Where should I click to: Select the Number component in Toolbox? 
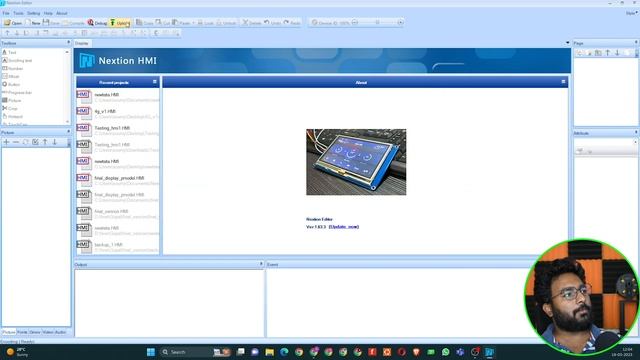coord(13,69)
